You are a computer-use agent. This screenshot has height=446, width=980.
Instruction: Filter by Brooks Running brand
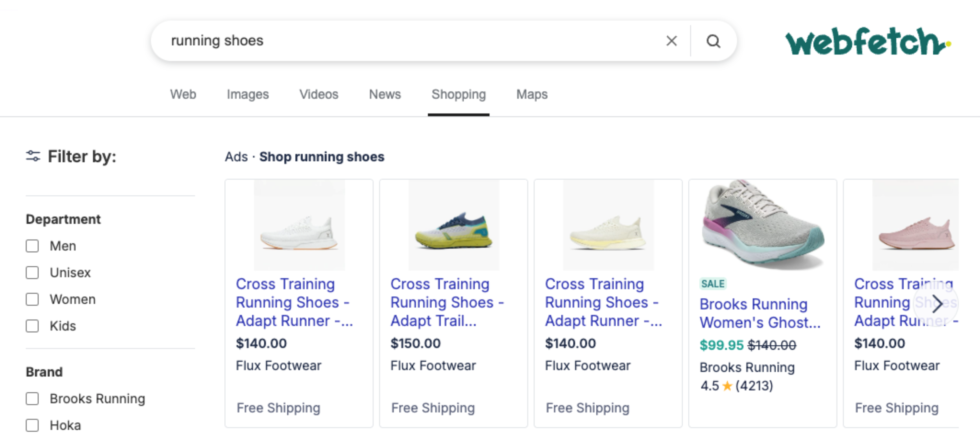(32, 398)
